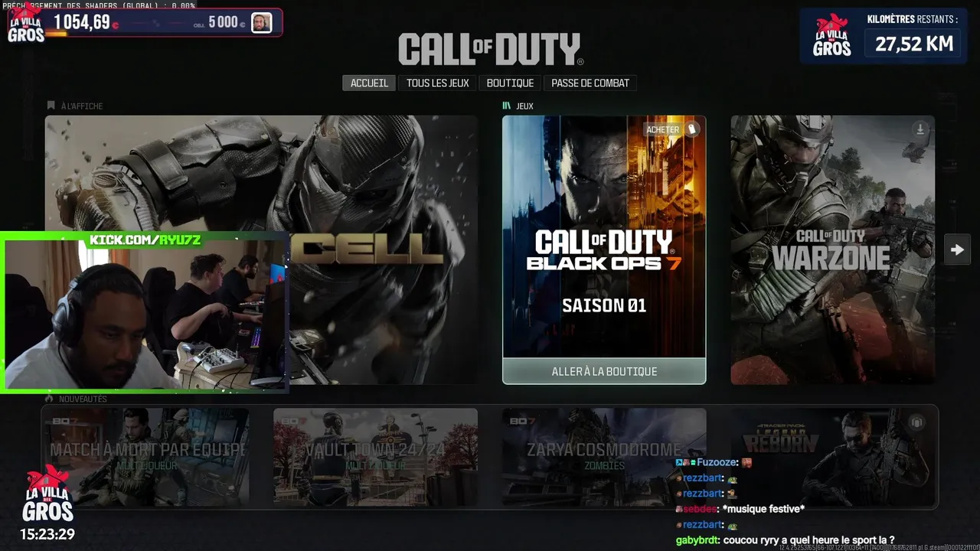Click the sebdes musique festive message
The height and width of the screenshot is (551, 980).
point(740,509)
